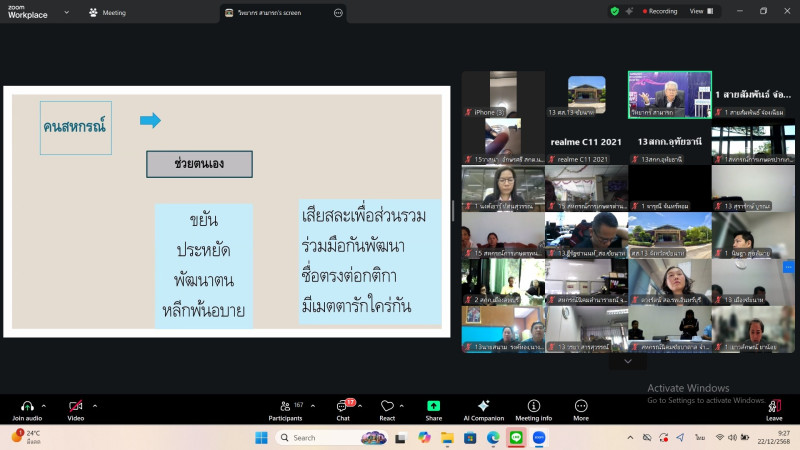Screen dimensions: 800x450
Task: Click the Join audio headphone icon
Action: [x=27, y=406]
